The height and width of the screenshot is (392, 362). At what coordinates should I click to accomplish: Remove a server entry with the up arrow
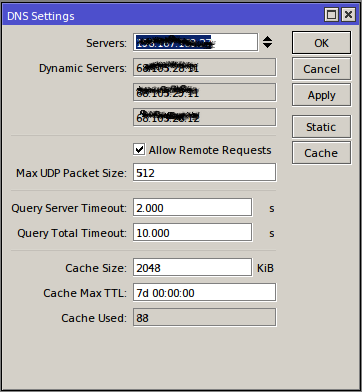click(267, 39)
